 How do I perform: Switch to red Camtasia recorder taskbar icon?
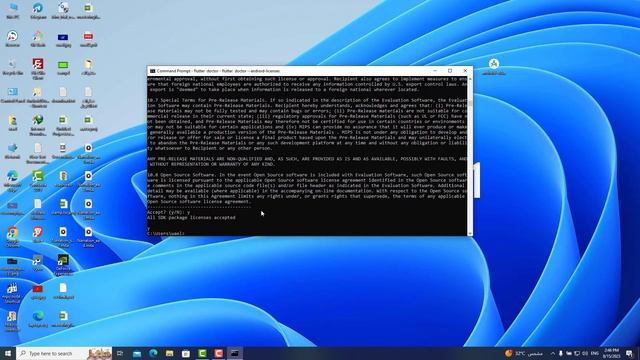(218, 353)
